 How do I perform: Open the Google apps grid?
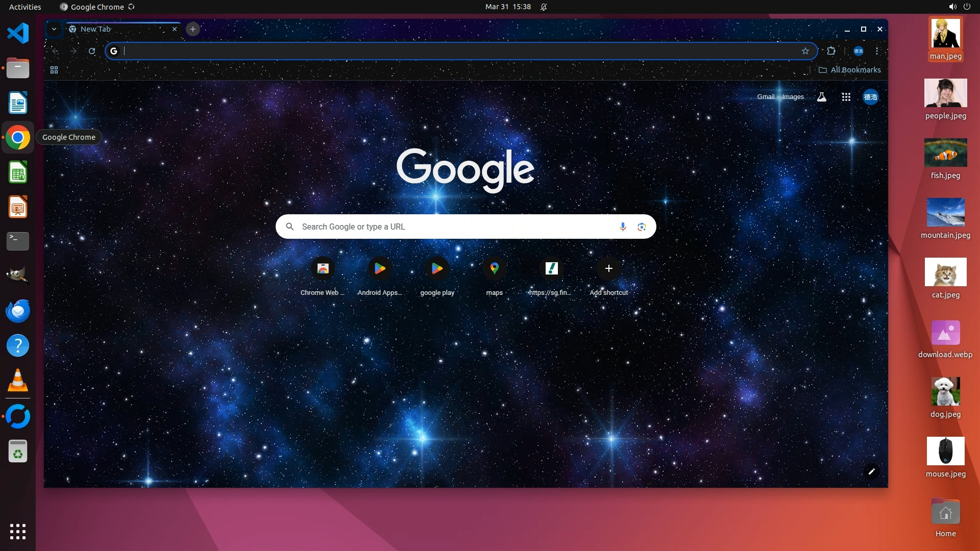pos(846,97)
